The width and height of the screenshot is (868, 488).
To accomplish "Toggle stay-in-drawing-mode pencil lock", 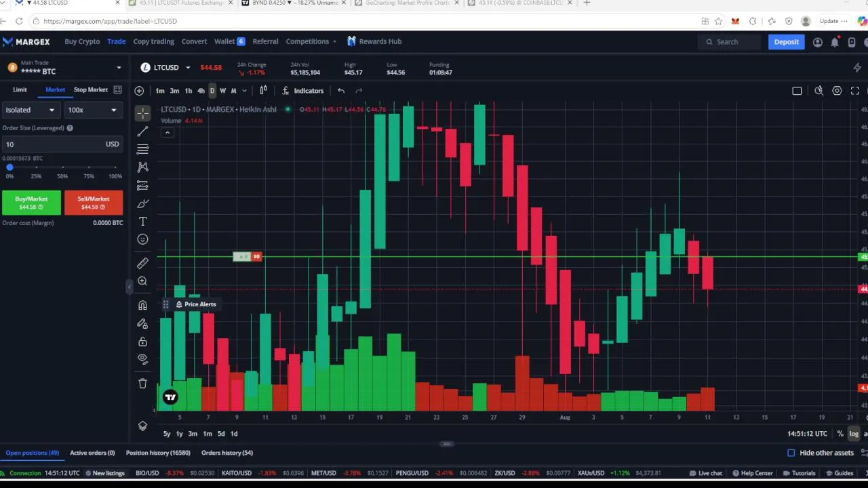I will pyautogui.click(x=142, y=323).
